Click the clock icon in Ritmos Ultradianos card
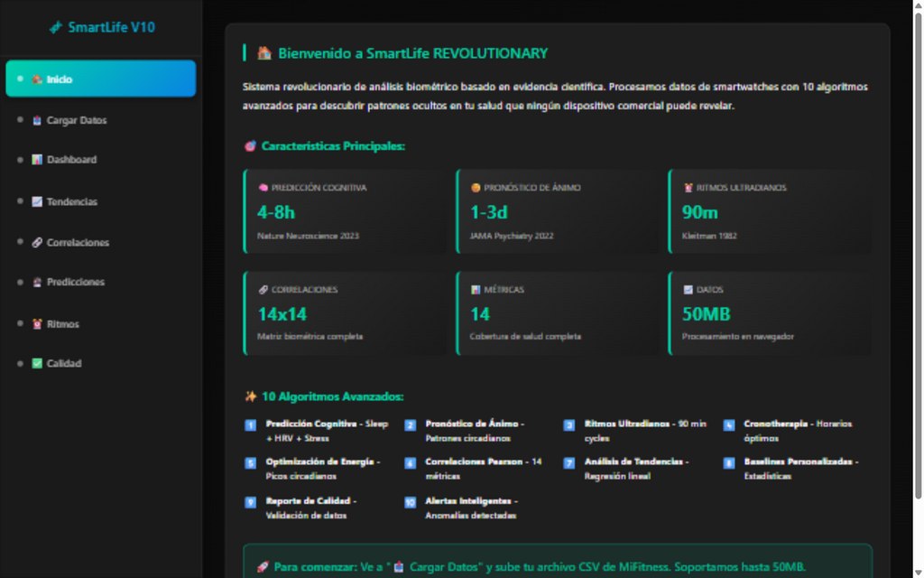Image resolution: width=924 pixels, height=578 pixels. [688, 188]
